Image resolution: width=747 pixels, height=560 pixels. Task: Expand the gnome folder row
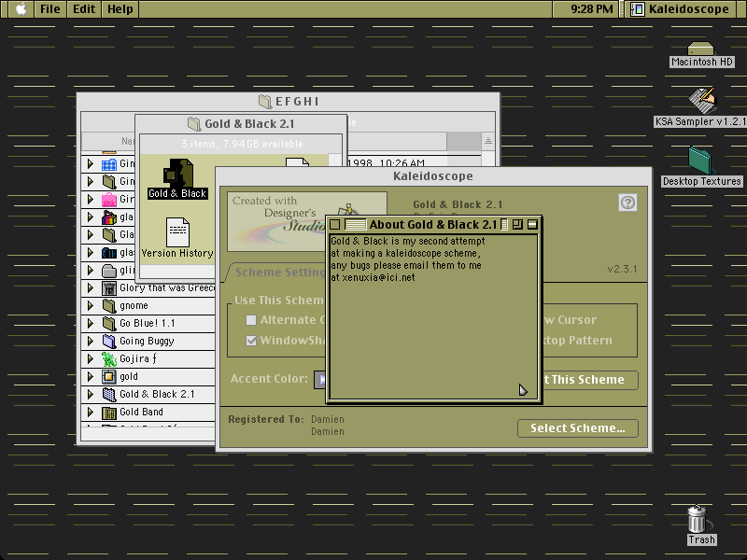(x=90, y=306)
